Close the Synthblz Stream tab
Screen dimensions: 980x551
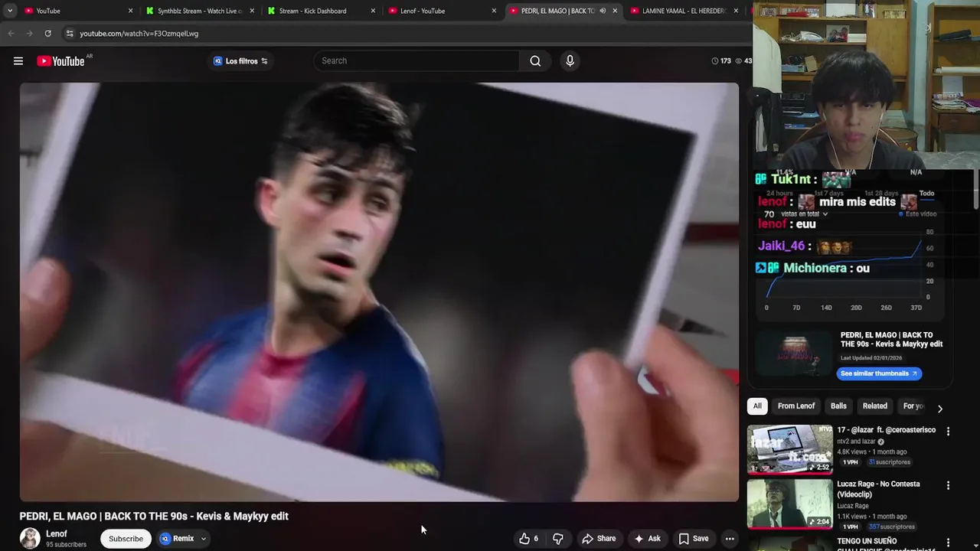[252, 11]
